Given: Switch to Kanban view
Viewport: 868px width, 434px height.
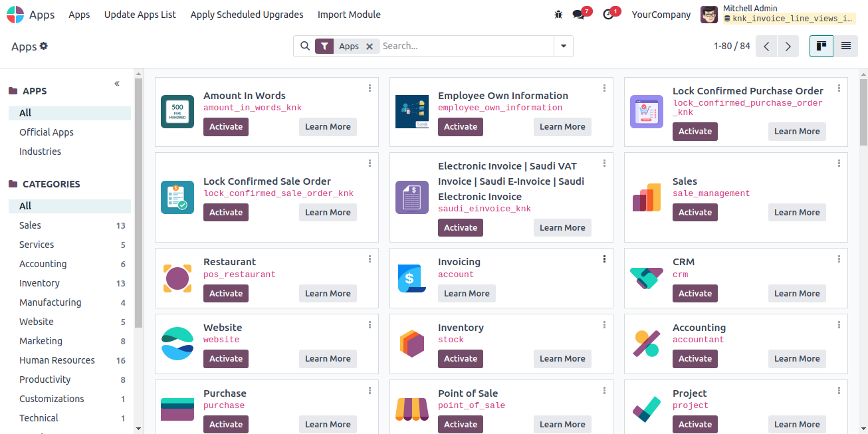Looking at the screenshot, I should coord(821,46).
